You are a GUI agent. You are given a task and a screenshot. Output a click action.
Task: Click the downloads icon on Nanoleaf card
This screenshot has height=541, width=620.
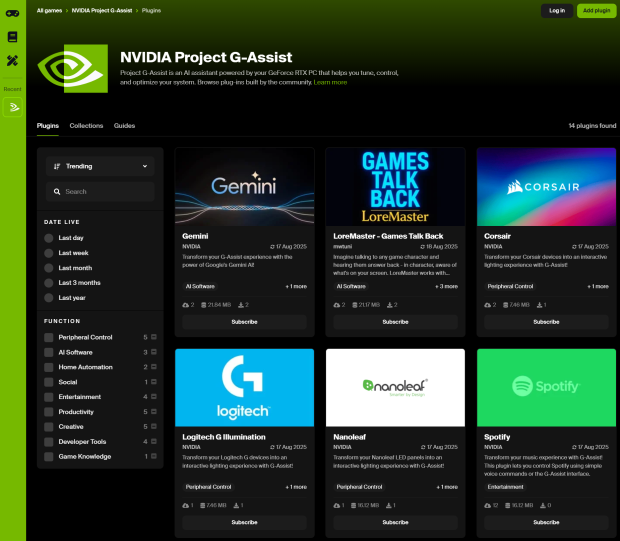pyautogui.click(x=389, y=505)
